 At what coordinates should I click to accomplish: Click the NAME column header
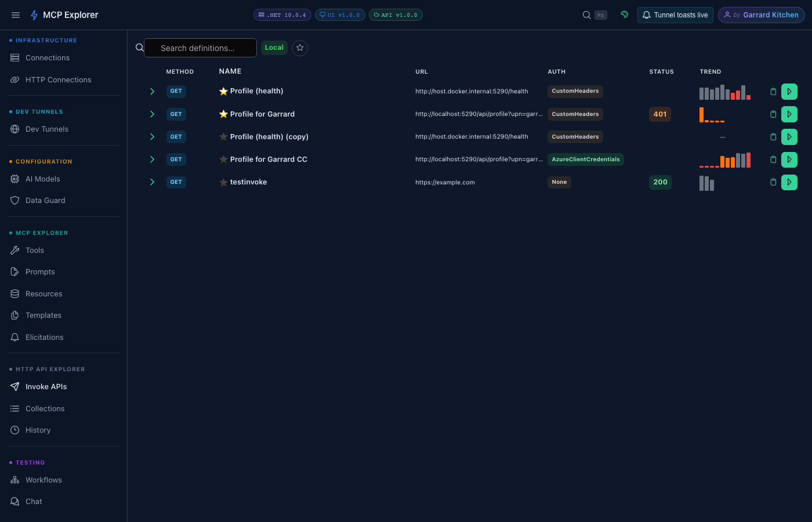(x=230, y=71)
